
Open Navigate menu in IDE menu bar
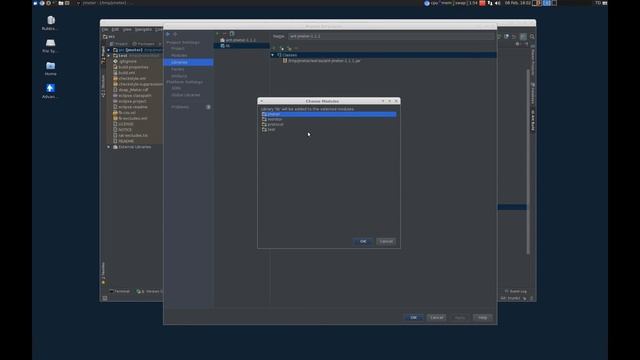143,29
